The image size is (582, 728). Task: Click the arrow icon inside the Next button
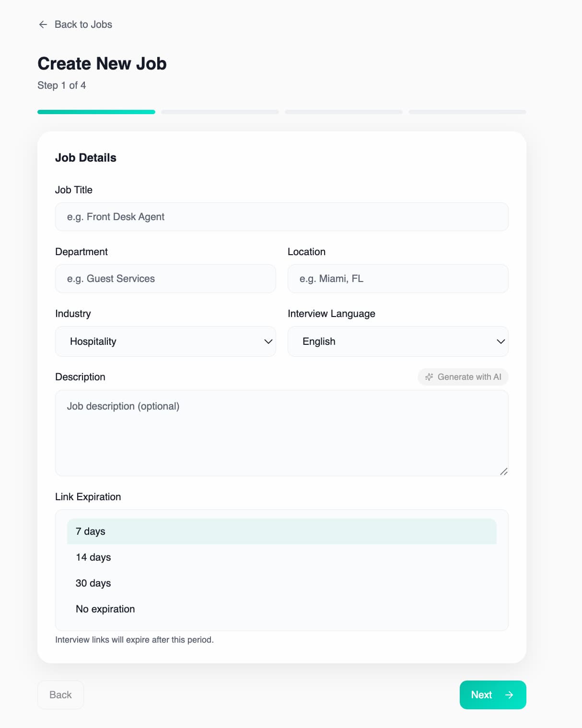509,695
